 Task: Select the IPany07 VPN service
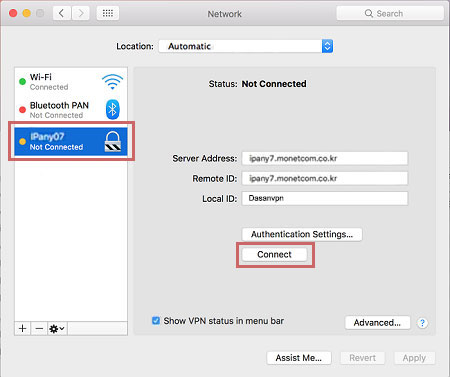coord(71,141)
